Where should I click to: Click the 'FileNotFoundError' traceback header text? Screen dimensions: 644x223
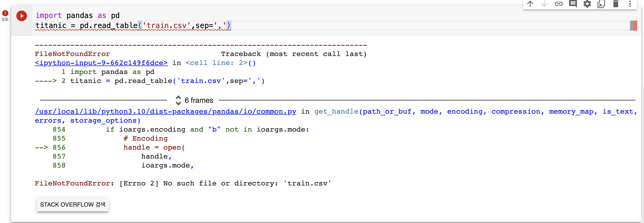[x=72, y=54]
